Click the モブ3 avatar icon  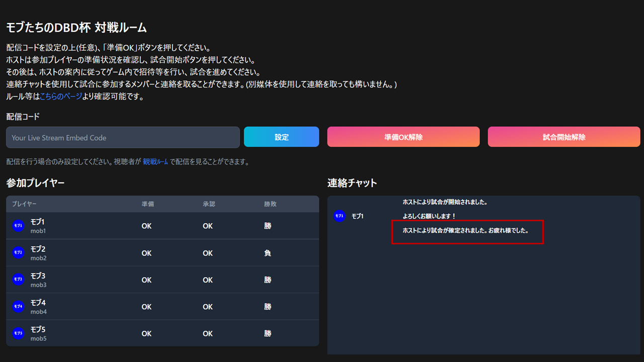pos(18,280)
